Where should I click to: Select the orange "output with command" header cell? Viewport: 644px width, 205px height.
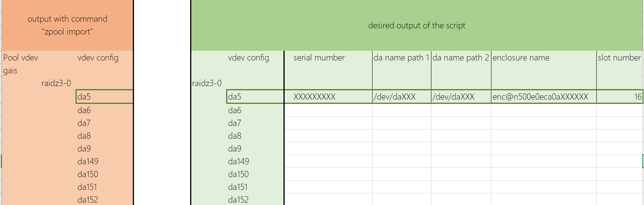pyautogui.click(x=67, y=25)
